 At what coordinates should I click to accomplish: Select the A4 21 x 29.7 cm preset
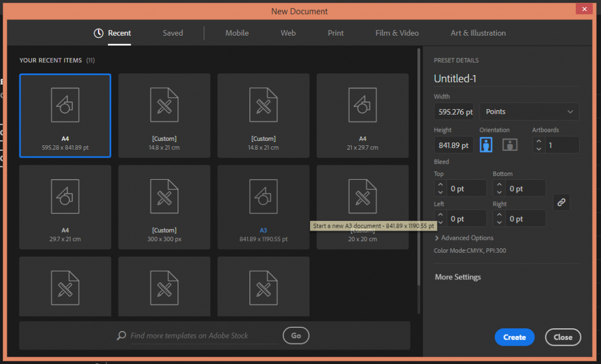click(362, 115)
